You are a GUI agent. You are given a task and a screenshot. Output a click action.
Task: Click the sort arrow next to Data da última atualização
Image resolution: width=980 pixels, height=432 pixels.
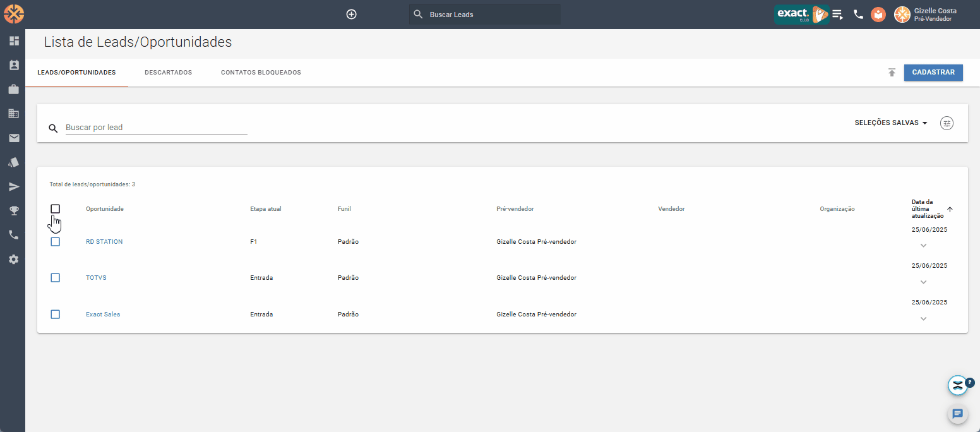[x=950, y=209]
